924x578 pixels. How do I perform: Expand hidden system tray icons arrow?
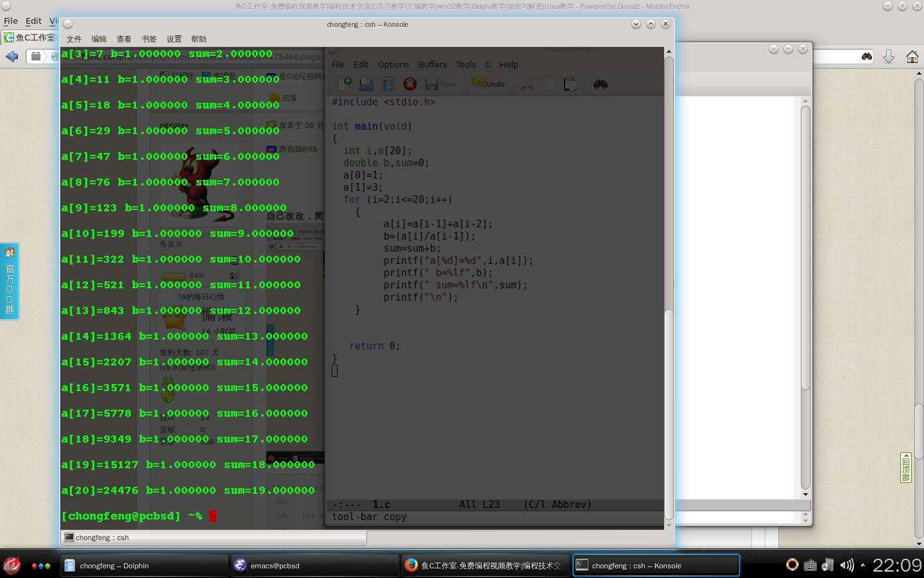point(863,565)
